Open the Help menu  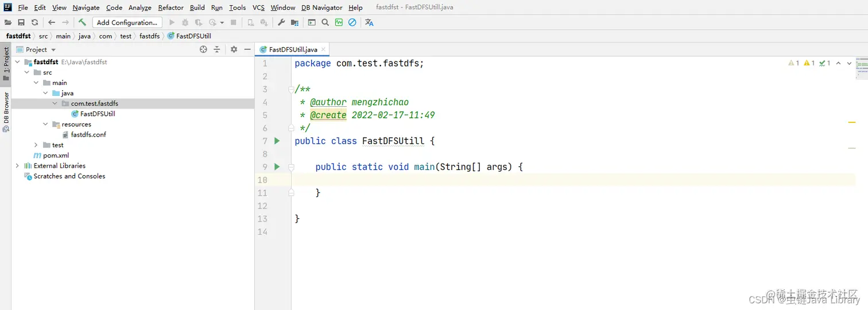[x=355, y=7]
